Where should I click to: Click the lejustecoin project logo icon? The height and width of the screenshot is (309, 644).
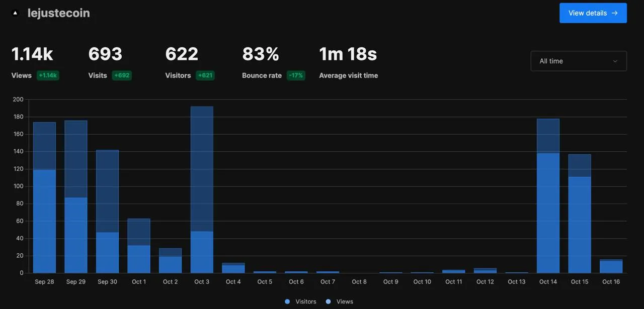click(15, 13)
